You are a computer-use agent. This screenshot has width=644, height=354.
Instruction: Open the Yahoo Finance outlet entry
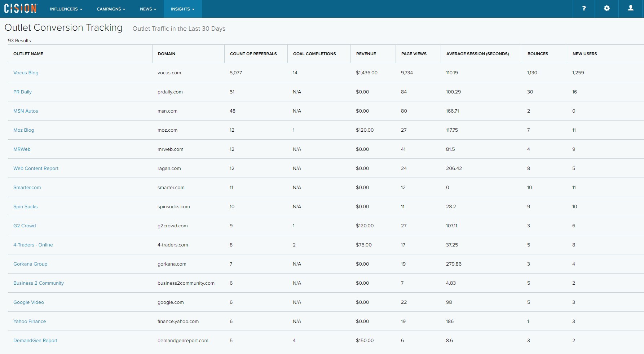tap(30, 321)
